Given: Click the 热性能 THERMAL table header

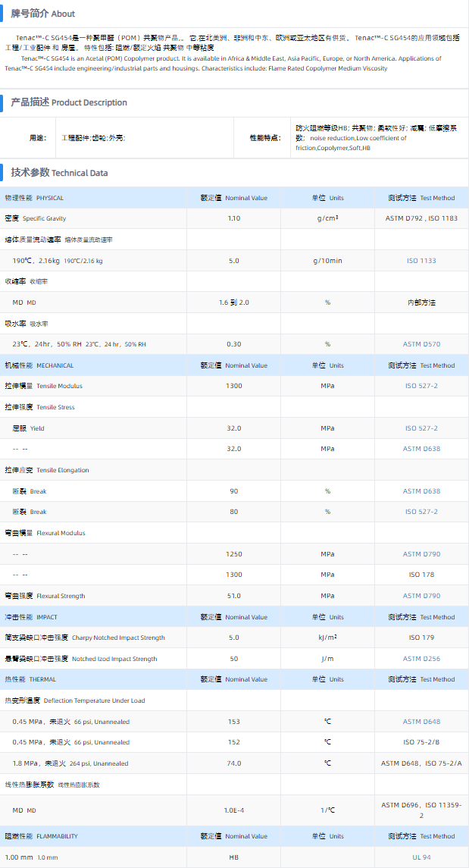Looking at the screenshot, I should point(31,679).
